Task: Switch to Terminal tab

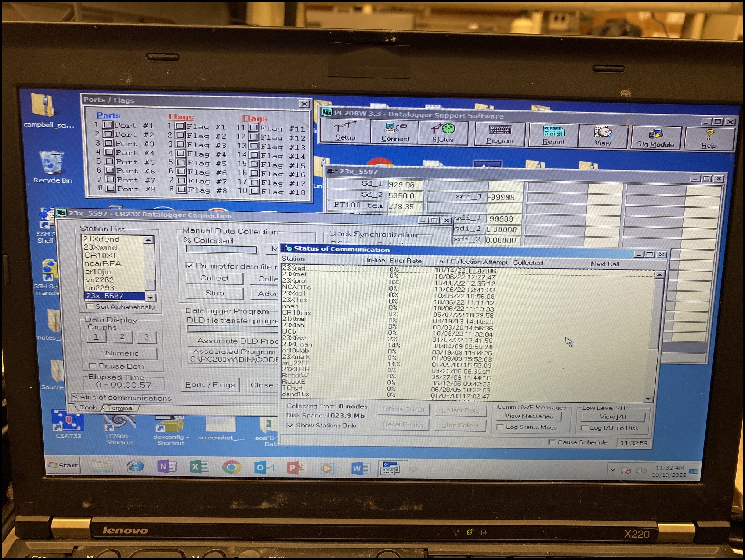Action: (120, 408)
